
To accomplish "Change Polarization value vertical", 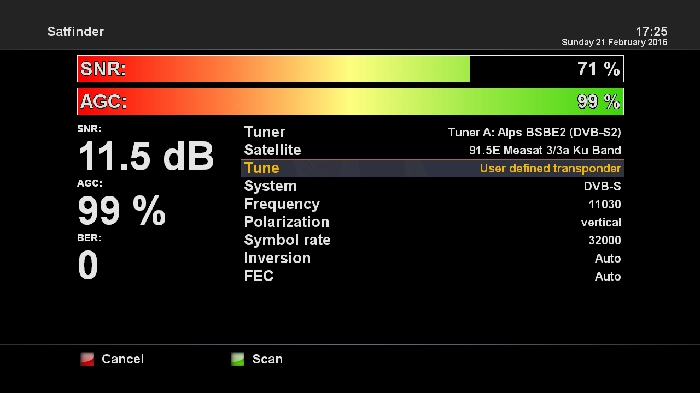I will [x=601, y=222].
